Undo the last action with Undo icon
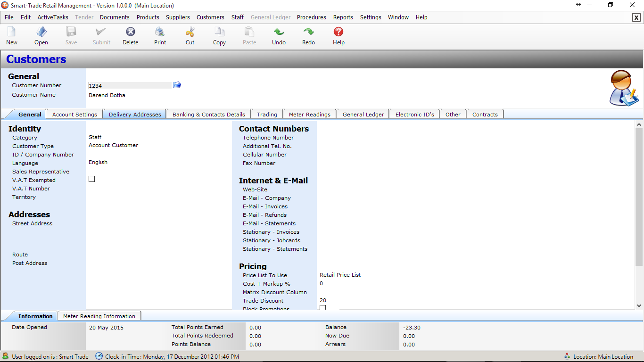 [279, 32]
